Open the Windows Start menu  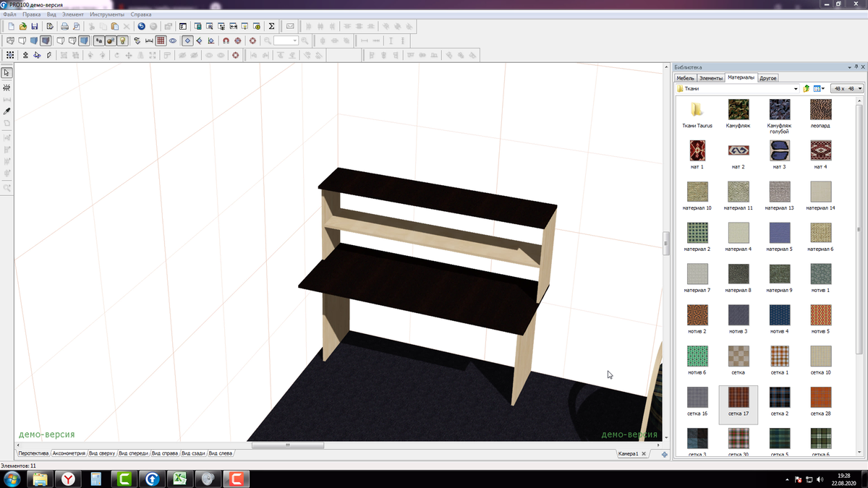click(x=12, y=479)
